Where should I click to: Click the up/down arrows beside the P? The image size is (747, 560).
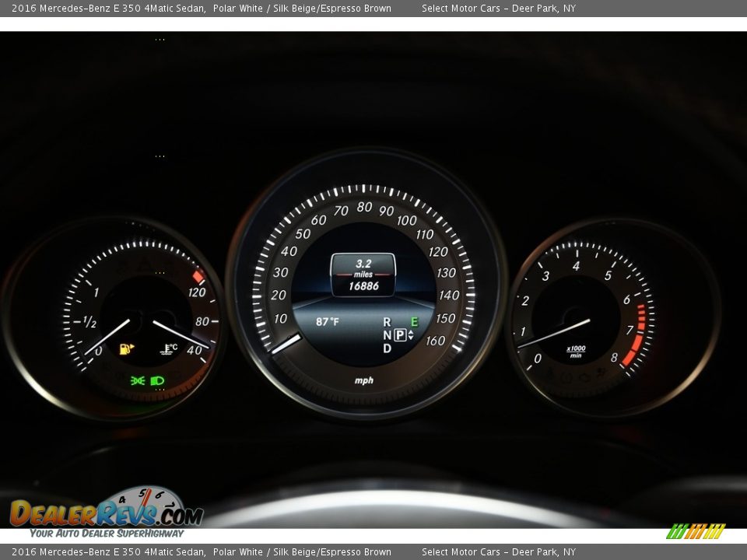[412, 335]
